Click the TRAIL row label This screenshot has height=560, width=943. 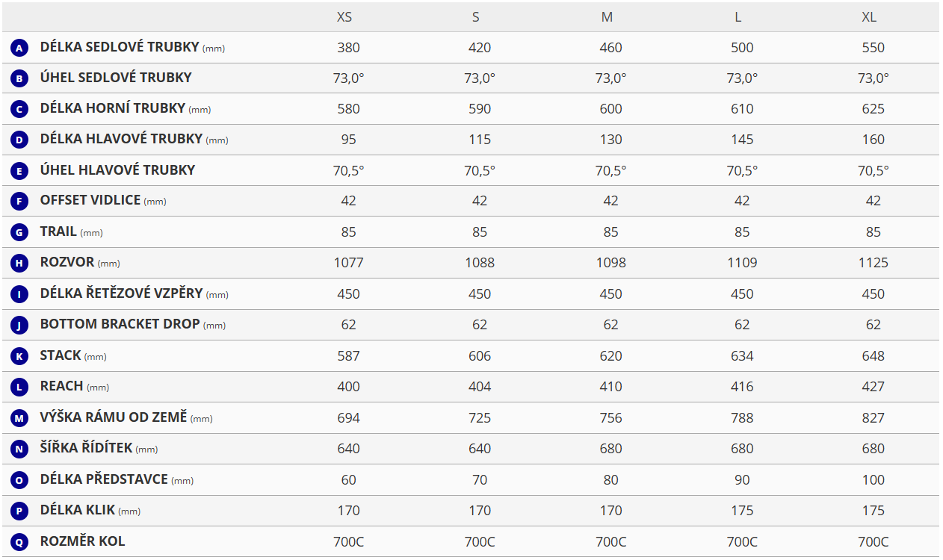tap(58, 231)
